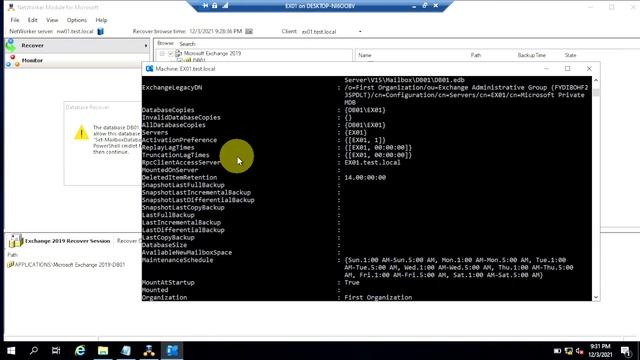Open Windows taskbar search
Viewport: 640px width, 360px height.
[x=34, y=351]
